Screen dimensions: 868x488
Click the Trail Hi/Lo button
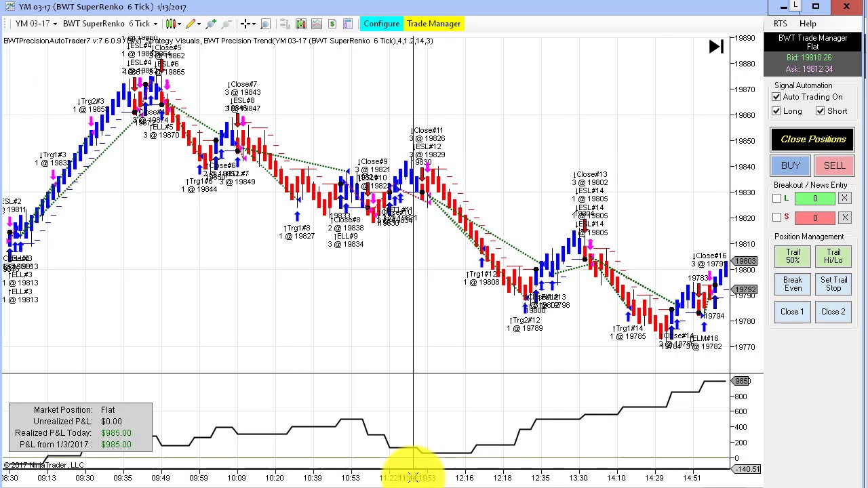833,256
